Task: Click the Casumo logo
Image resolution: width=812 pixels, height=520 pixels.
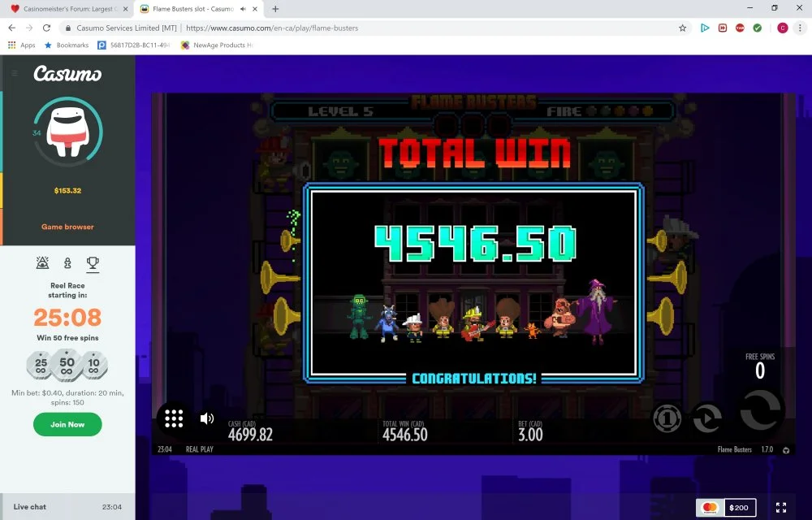Action: [x=68, y=74]
